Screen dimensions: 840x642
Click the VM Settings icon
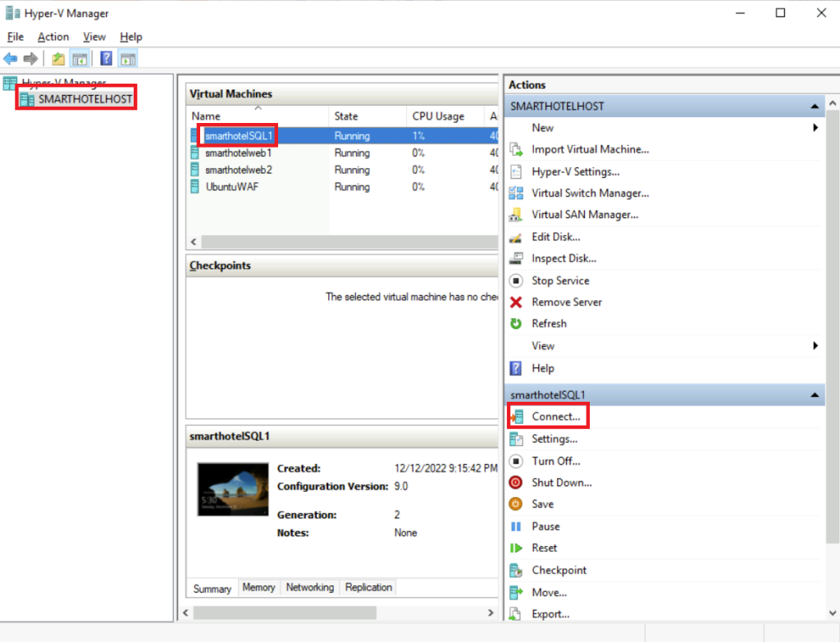[x=516, y=439]
